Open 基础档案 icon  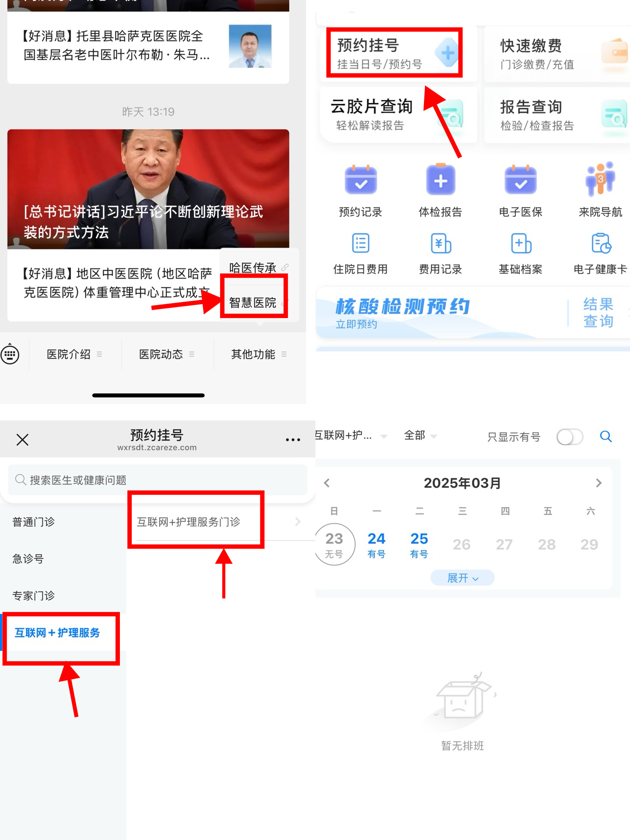pyautogui.click(x=521, y=244)
